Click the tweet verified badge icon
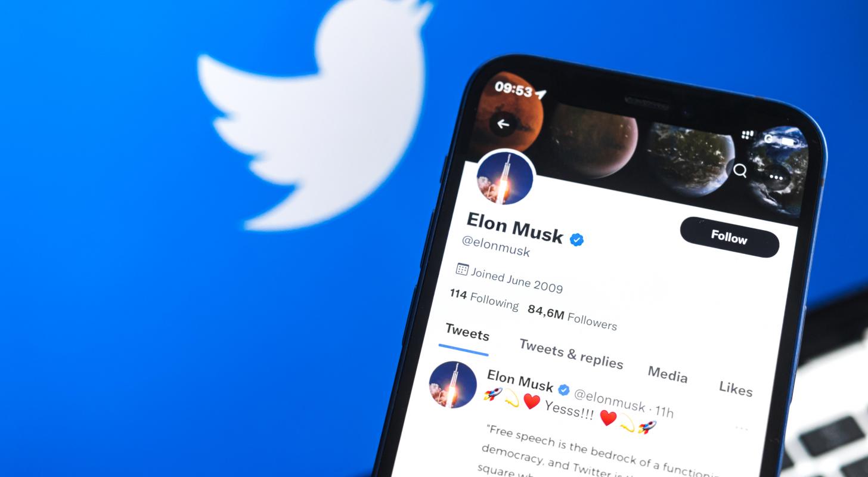Viewport: 868px width, 477px height. 563,390
